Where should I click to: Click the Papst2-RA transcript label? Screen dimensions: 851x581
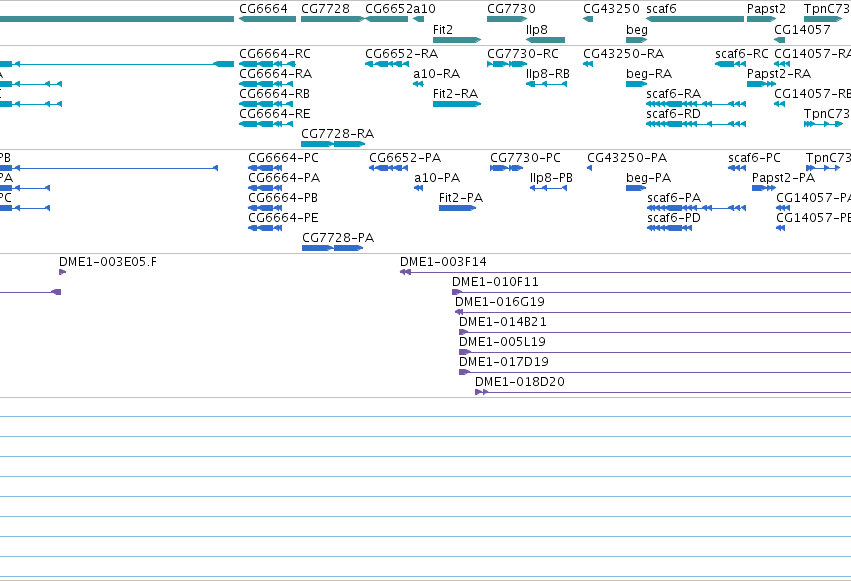779,73
